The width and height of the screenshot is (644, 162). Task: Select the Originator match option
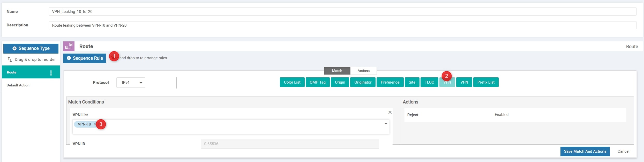(363, 82)
